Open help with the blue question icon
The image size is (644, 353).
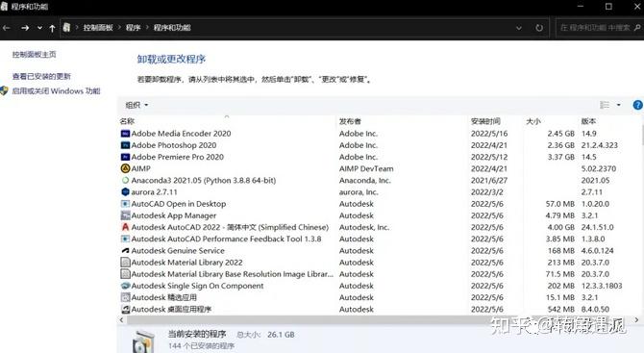638,105
